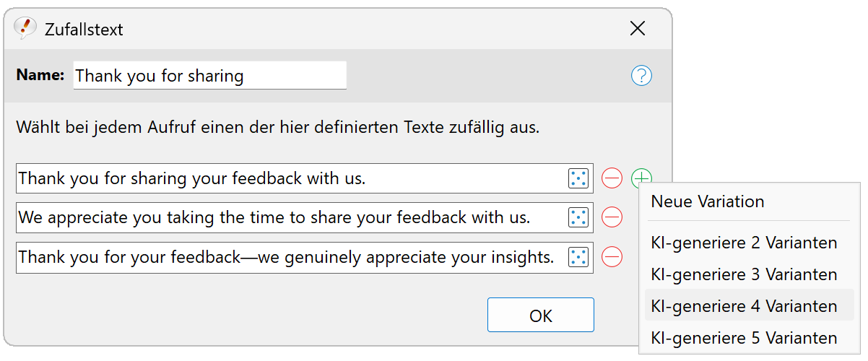Click the Zufallstext app icon in title bar
Screen dimensions: 868x361
[x=25, y=28]
